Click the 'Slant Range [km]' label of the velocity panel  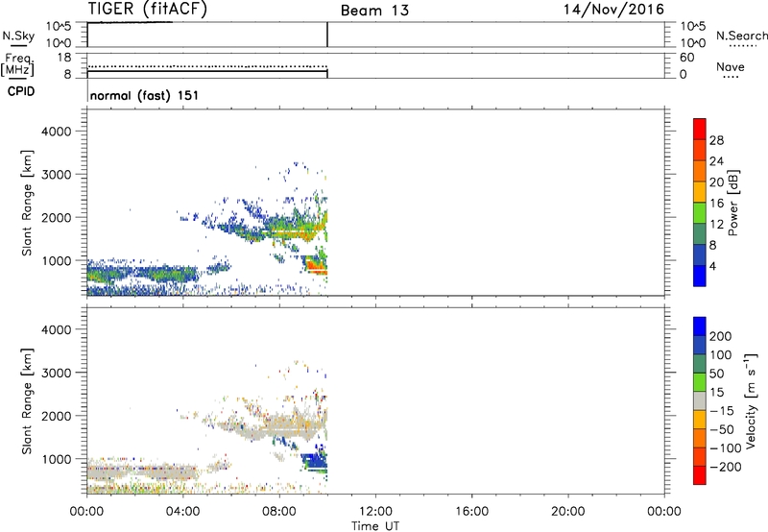pyautogui.click(x=27, y=401)
